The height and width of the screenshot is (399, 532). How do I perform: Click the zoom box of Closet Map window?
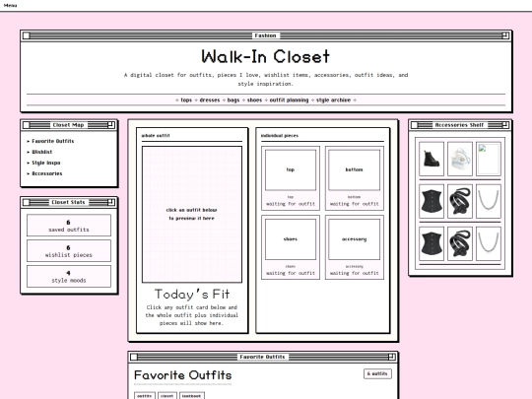click(x=110, y=125)
